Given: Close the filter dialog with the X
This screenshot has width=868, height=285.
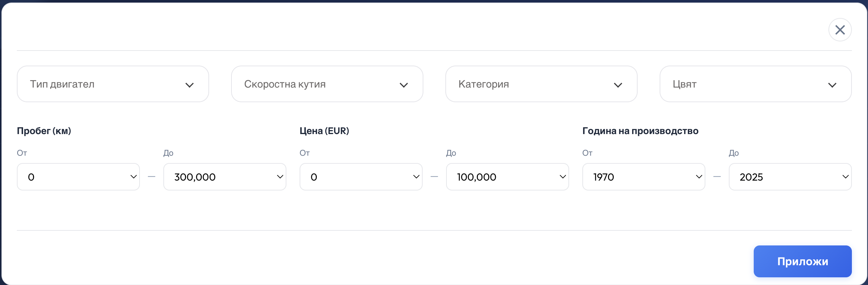Looking at the screenshot, I should tap(840, 30).
